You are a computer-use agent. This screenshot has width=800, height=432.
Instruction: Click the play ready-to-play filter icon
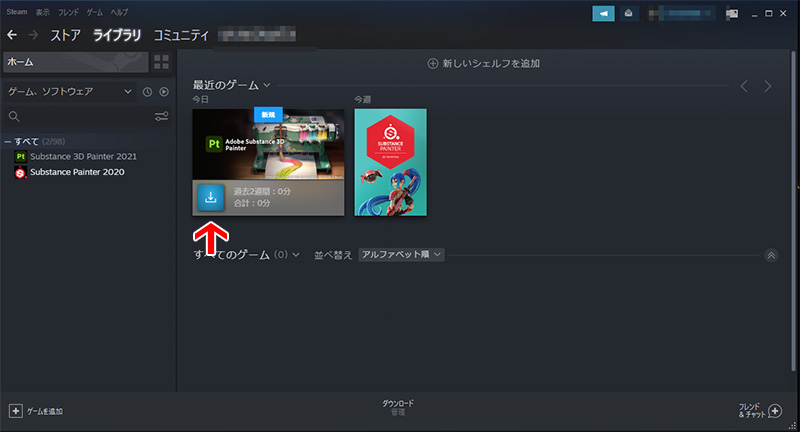click(x=163, y=92)
